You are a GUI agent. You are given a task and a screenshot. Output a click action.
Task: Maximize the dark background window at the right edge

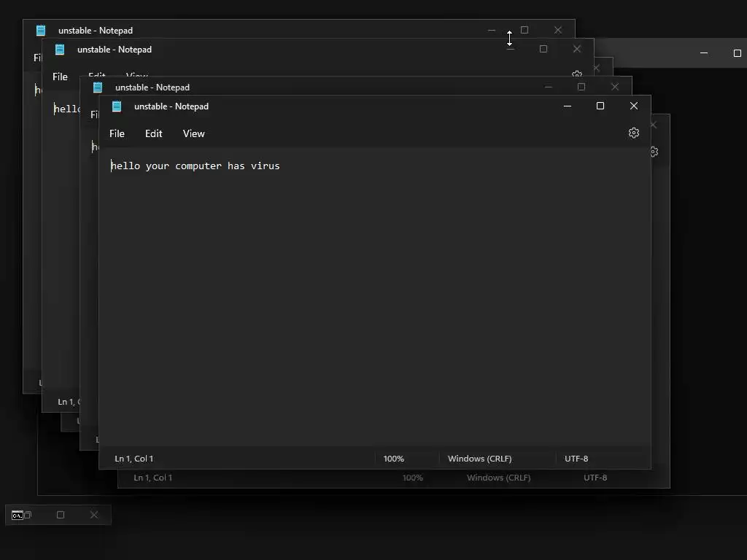coord(738,52)
